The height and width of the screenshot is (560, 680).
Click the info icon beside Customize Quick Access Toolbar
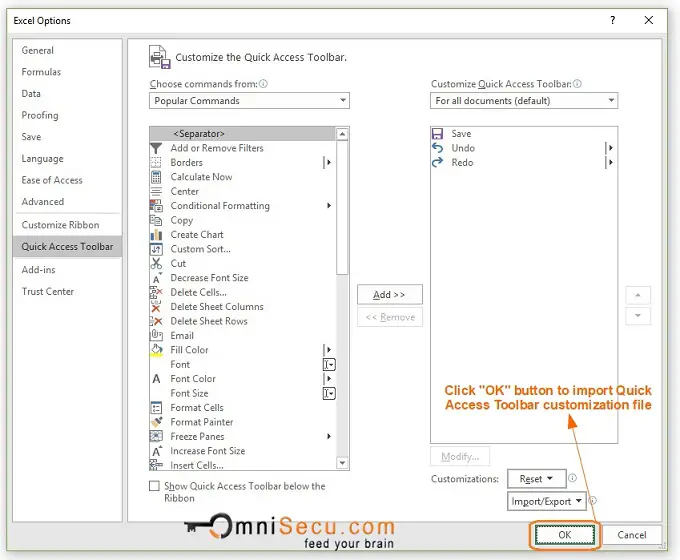pyautogui.click(x=577, y=84)
